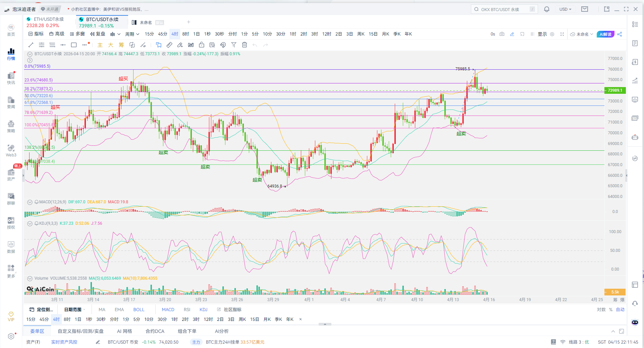Select the rectangle drawing tool
This screenshot has height=348, width=644.
[x=74, y=45]
